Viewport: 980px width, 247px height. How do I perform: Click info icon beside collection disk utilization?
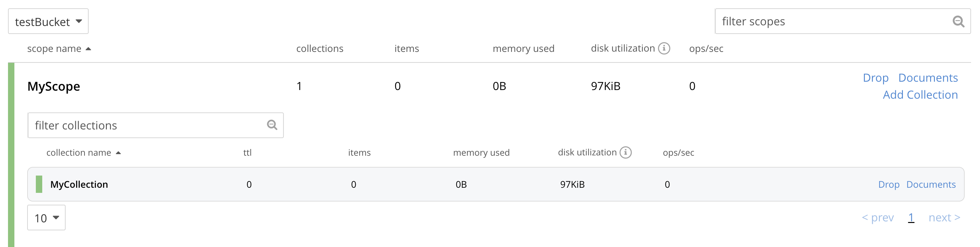coord(625,152)
